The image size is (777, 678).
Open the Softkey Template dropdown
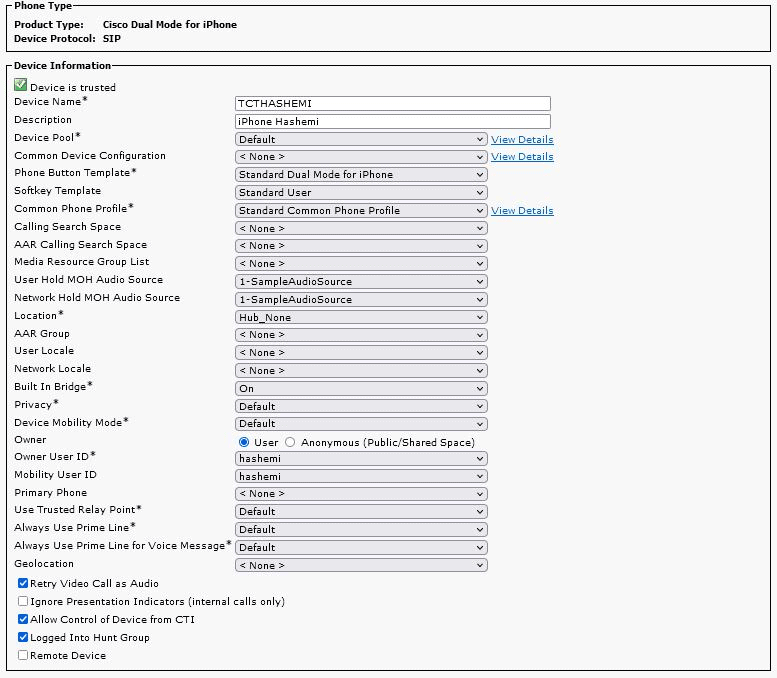[361, 192]
